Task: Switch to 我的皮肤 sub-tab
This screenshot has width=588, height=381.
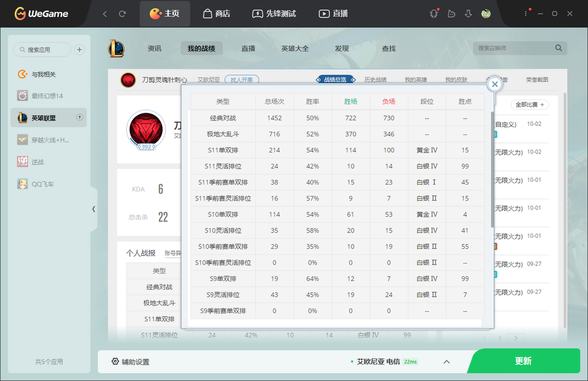Action: [456, 79]
